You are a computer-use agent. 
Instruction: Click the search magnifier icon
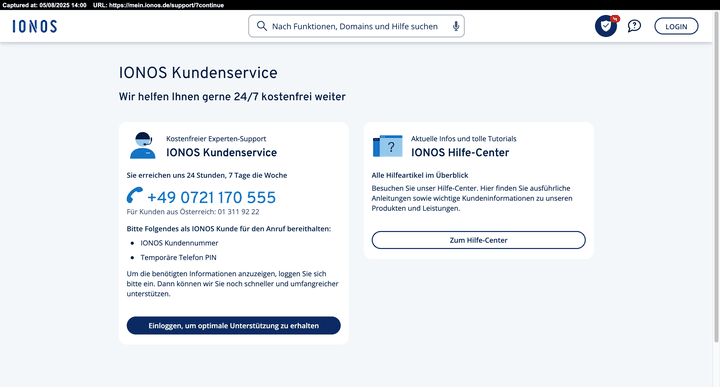(262, 26)
